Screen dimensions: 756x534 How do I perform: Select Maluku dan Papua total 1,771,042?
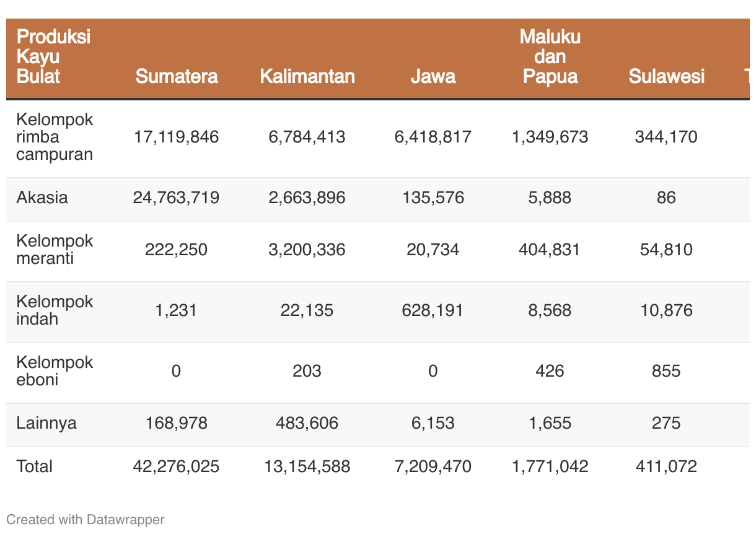pyautogui.click(x=550, y=466)
